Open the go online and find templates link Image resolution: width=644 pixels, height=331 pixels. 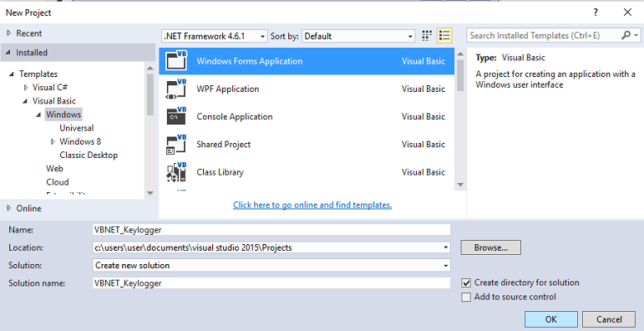[312, 205]
